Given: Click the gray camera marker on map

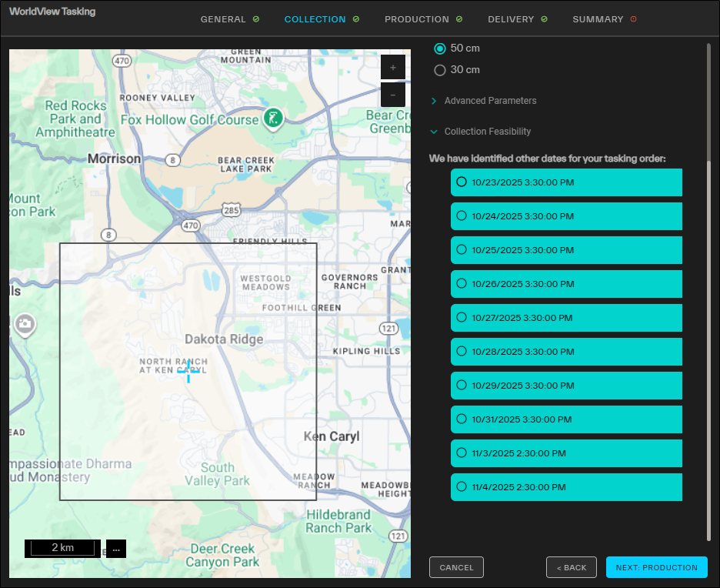Looking at the screenshot, I should click(25, 323).
